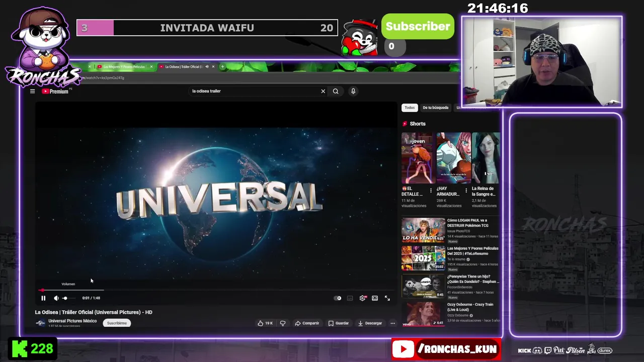Image resolution: width=644 pixels, height=362 pixels.
Task: Dislike the video with thumbs-down
Action: coord(283,323)
